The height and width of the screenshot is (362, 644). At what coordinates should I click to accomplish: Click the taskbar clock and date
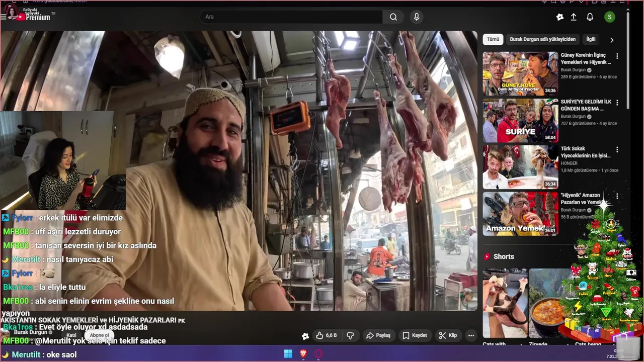tap(615, 354)
